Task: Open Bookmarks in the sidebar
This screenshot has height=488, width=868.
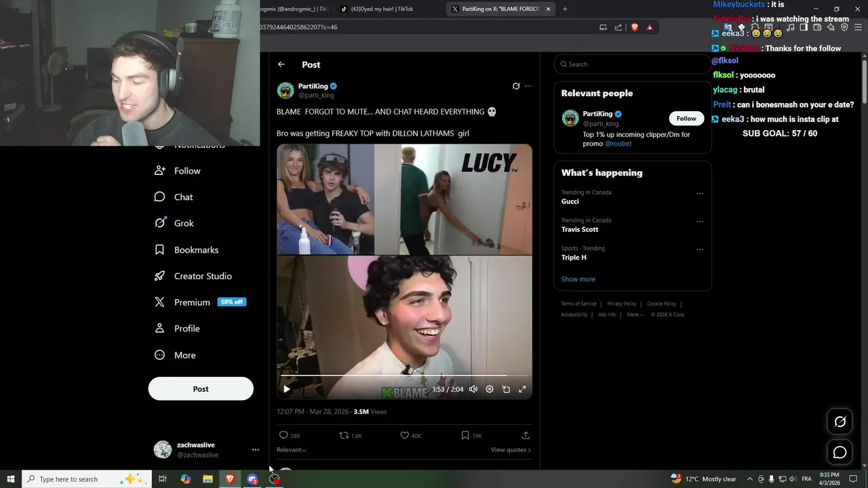Action: pos(186,250)
